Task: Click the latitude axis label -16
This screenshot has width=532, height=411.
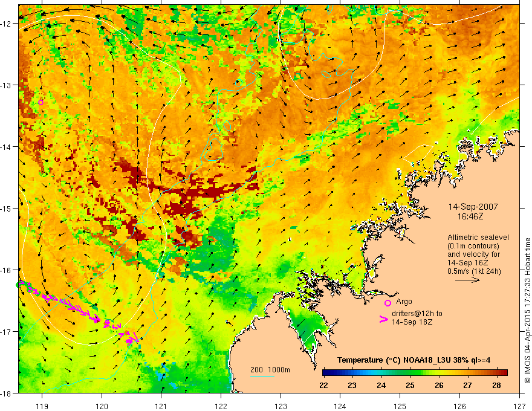Action: (x=6, y=270)
